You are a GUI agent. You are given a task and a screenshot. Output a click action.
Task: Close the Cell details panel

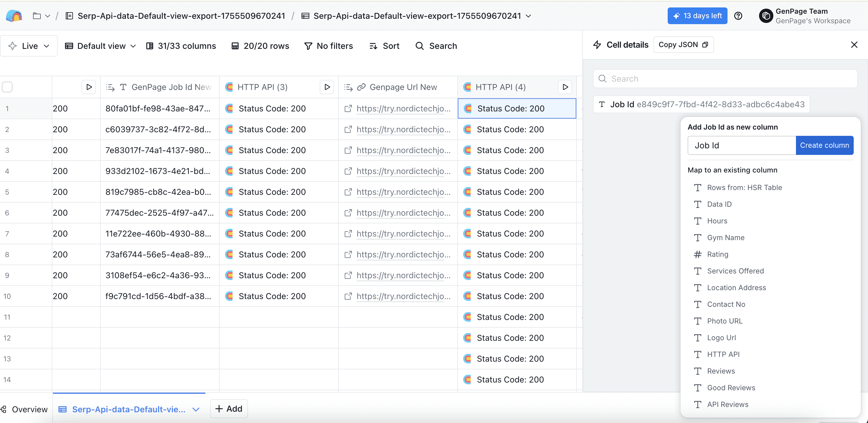click(x=854, y=45)
